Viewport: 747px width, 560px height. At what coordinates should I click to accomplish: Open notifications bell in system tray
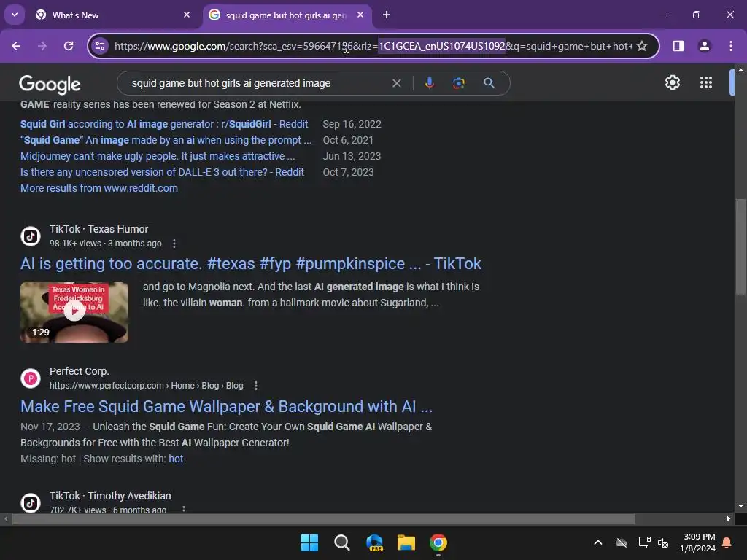(x=727, y=542)
